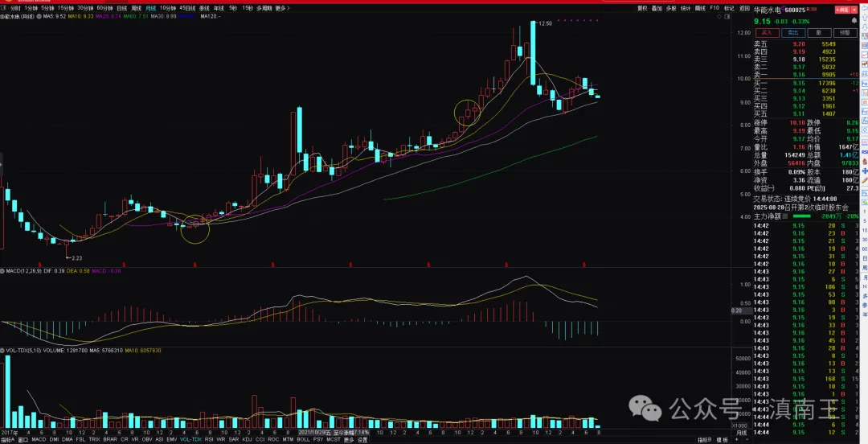868x444 pixels.
Task: Click the 月线 label at chart bottom right
Action: click(742, 432)
